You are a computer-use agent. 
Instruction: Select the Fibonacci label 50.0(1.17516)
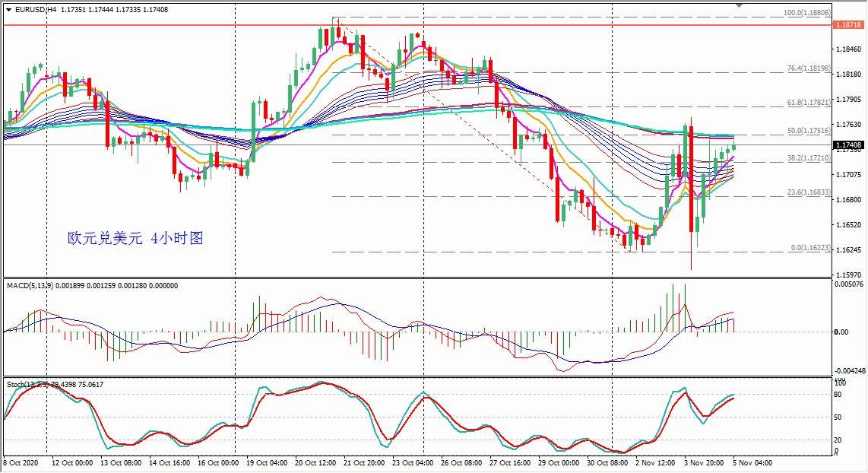(809, 131)
